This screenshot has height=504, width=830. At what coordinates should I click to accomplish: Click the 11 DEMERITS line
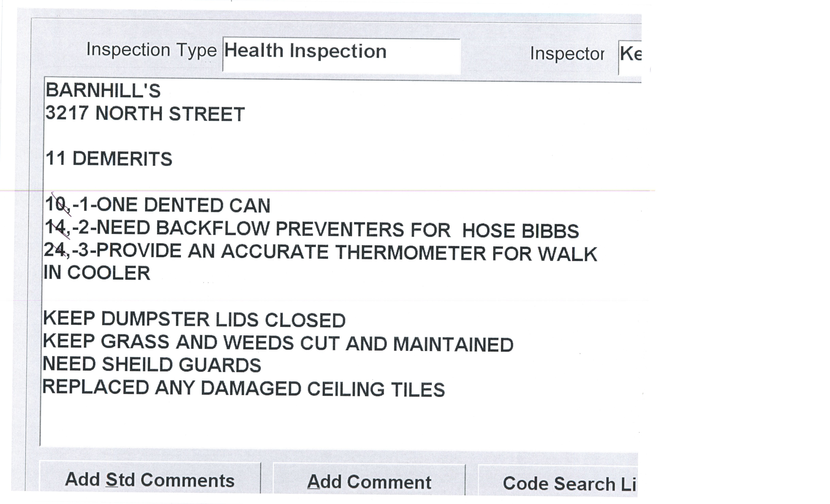(109, 159)
